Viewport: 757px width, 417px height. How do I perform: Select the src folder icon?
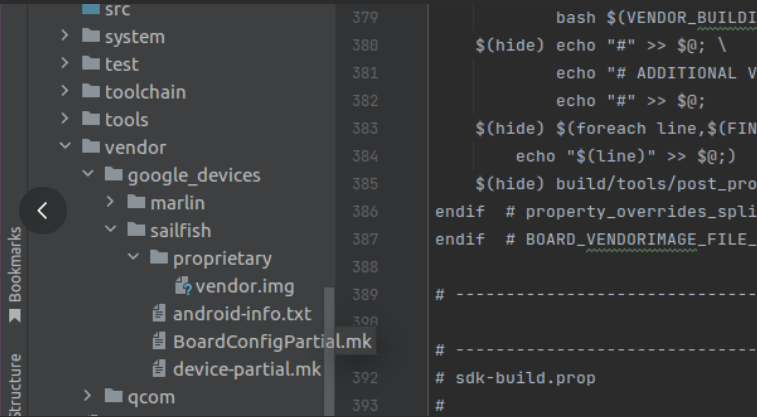tap(91, 9)
